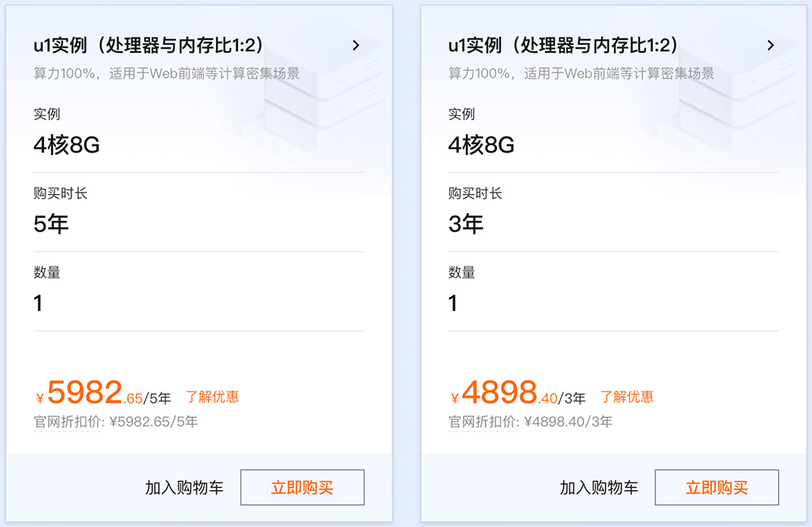Click 官网折扣价 label under the 3年 price
This screenshot has width=812, height=527.
click(x=484, y=422)
